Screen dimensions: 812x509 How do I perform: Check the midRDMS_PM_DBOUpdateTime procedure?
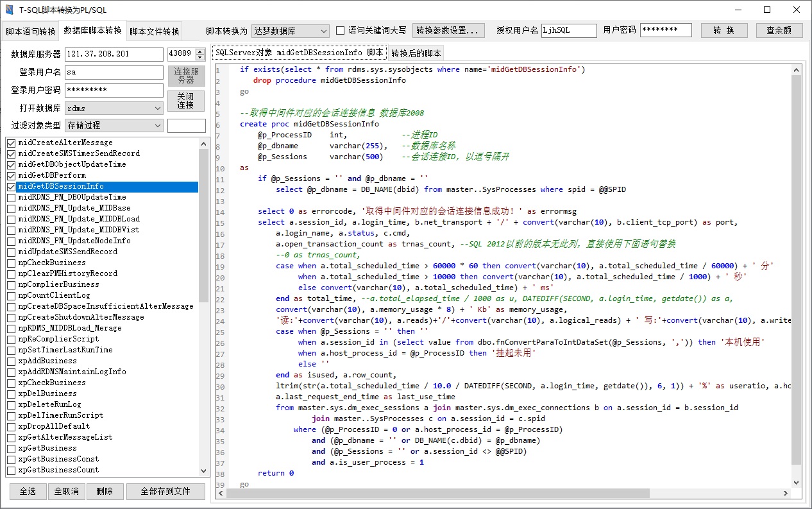coord(11,197)
